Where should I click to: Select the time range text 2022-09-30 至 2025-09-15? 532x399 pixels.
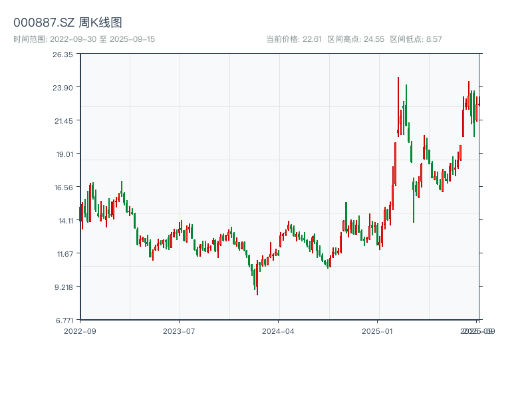click(102, 39)
